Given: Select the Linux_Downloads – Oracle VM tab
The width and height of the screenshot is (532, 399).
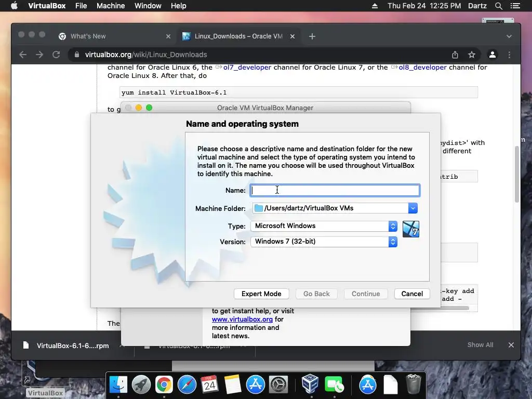Looking at the screenshot, I should point(238,36).
